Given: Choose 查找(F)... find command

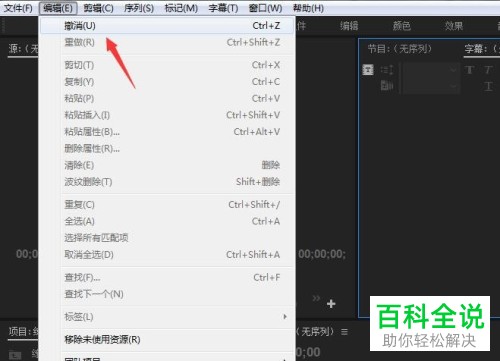Looking at the screenshot, I should [x=167, y=277].
